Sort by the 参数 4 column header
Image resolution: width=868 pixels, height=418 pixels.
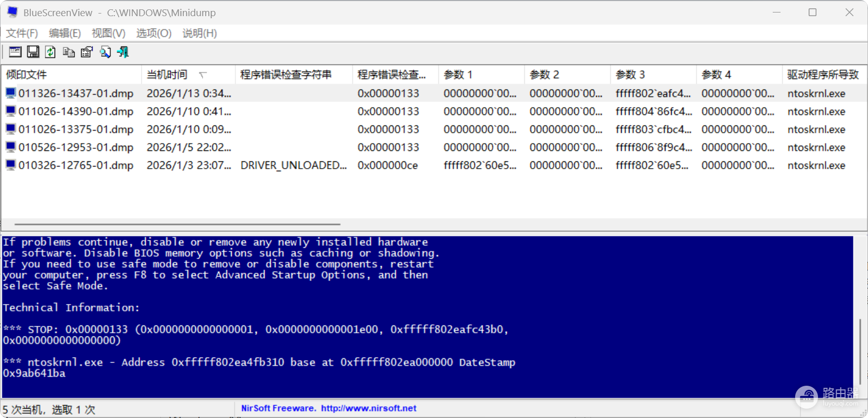(x=739, y=74)
